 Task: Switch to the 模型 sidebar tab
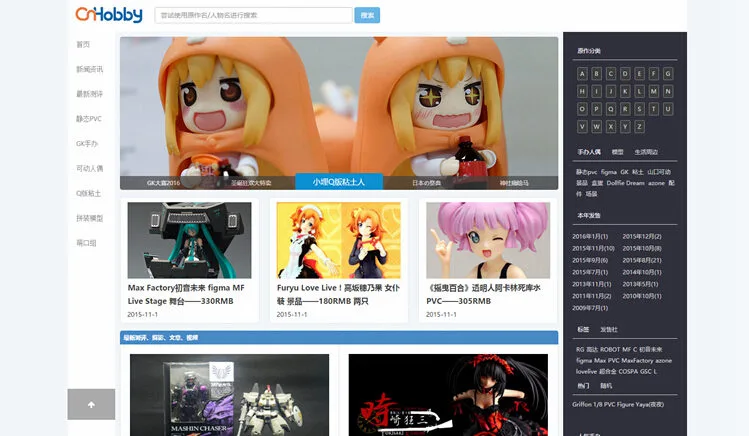618,152
